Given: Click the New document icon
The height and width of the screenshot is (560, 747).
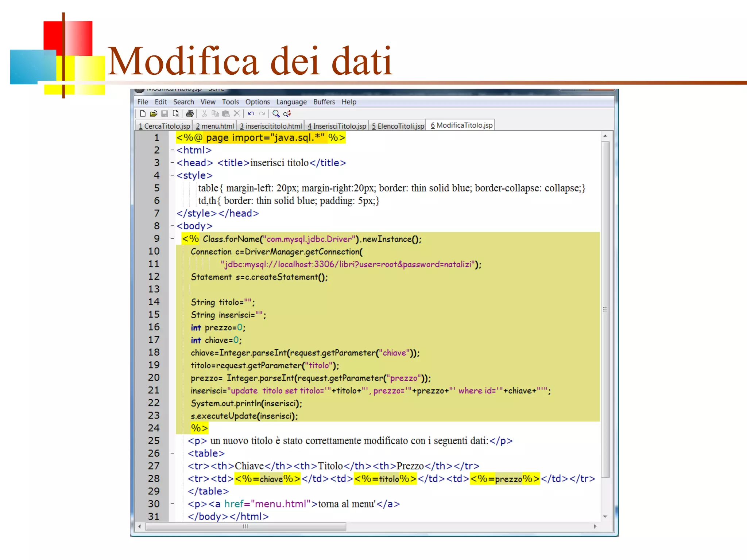Looking at the screenshot, I should (143, 114).
